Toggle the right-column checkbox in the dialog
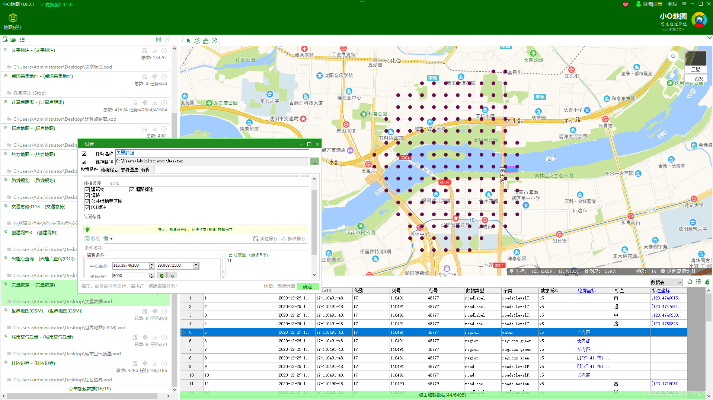The width and height of the screenshot is (713, 400). point(132,188)
